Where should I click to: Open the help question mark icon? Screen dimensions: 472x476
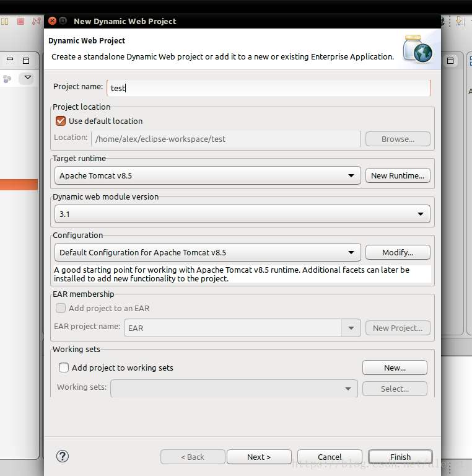click(x=63, y=456)
